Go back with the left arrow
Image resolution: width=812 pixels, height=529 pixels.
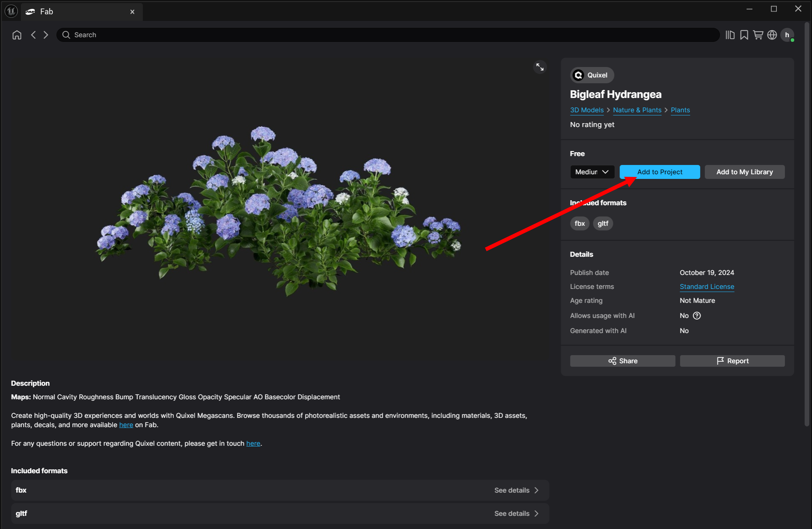point(33,35)
